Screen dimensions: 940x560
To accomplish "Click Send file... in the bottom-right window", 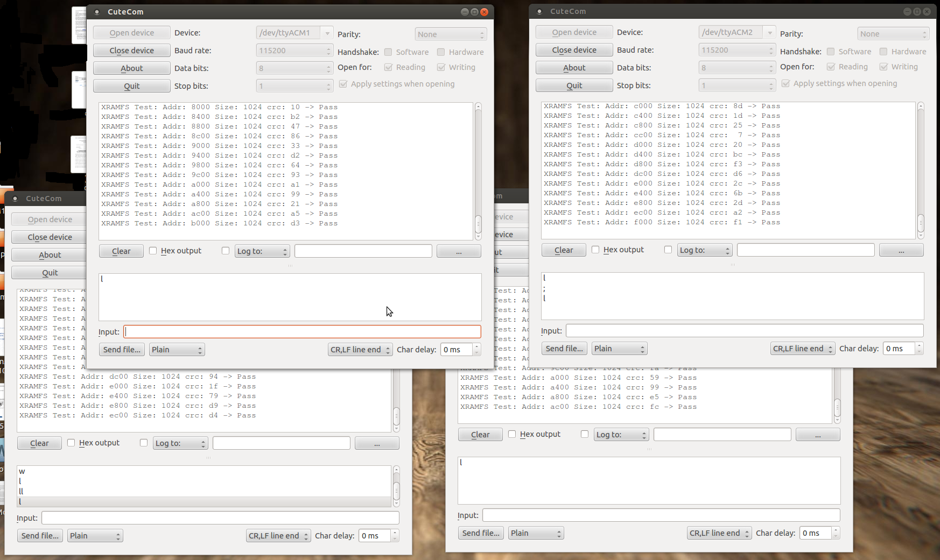I will tap(480, 533).
